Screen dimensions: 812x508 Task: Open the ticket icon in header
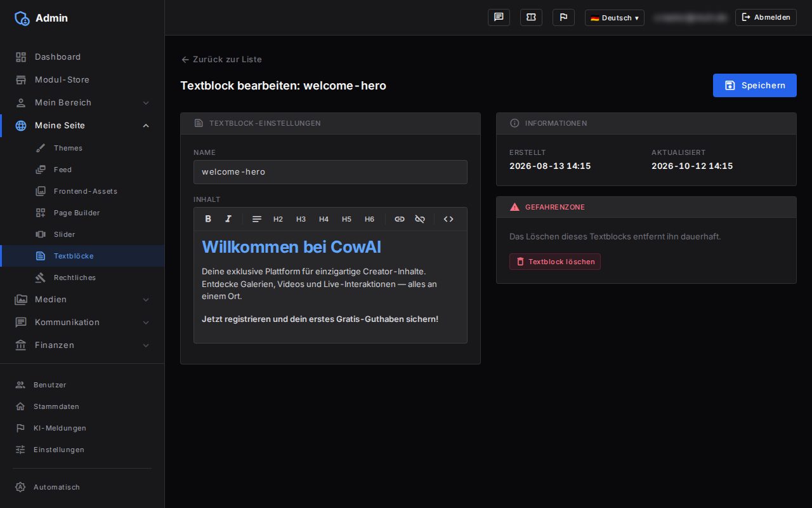click(531, 18)
